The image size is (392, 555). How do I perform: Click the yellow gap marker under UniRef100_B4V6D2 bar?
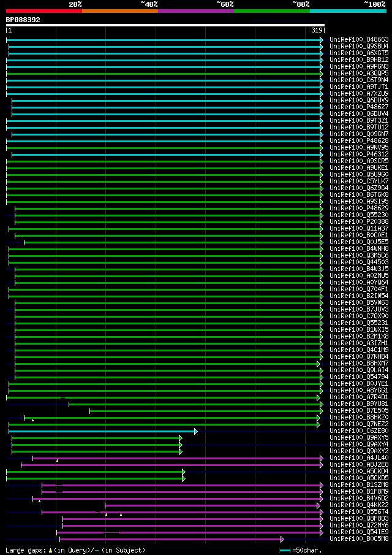tap(39, 501)
